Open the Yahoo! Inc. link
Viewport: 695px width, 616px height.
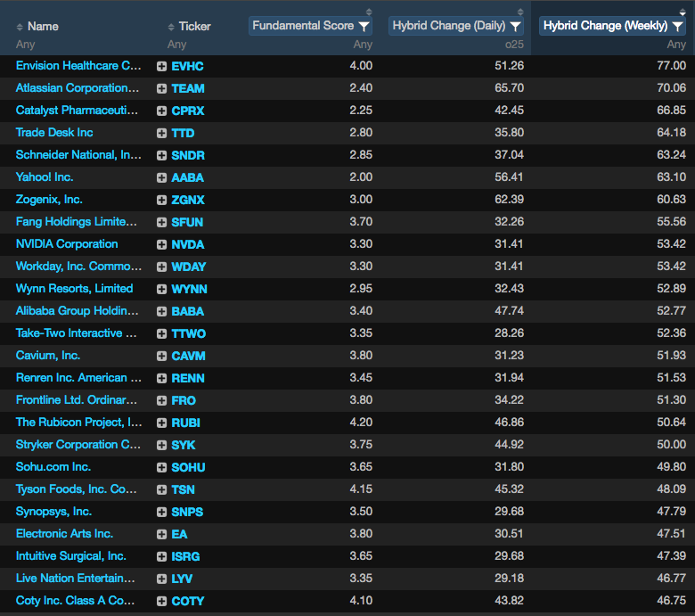pyautogui.click(x=45, y=177)
